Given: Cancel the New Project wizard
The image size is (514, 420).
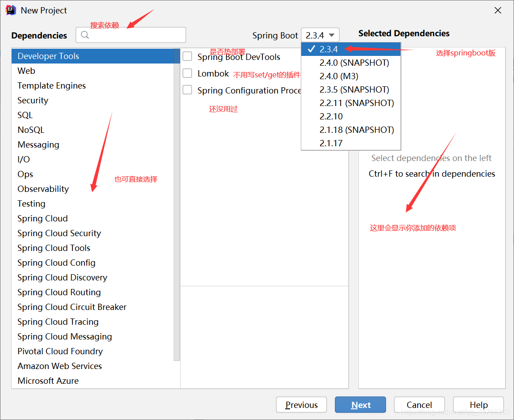Looking at the screenshot, I should click(419, 405).
